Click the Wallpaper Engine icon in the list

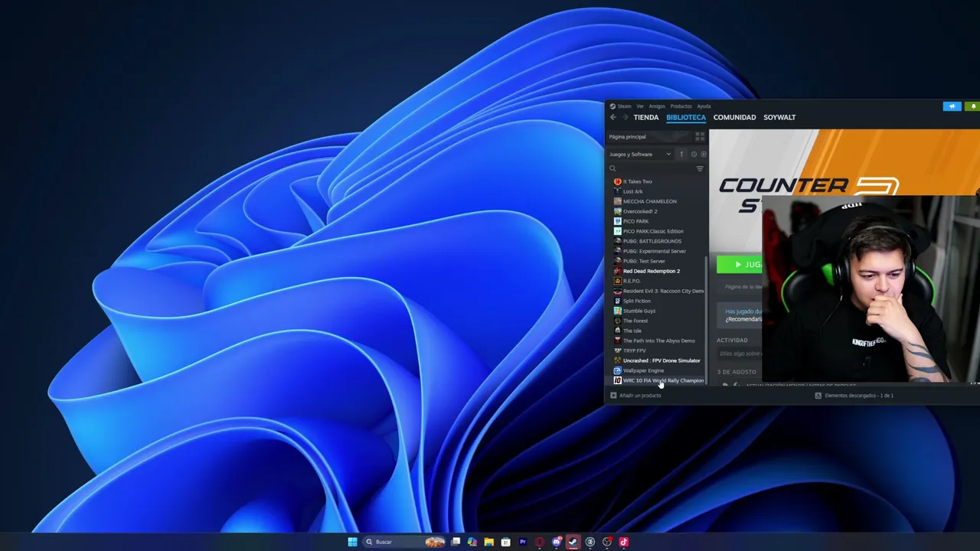click(618, 370)
